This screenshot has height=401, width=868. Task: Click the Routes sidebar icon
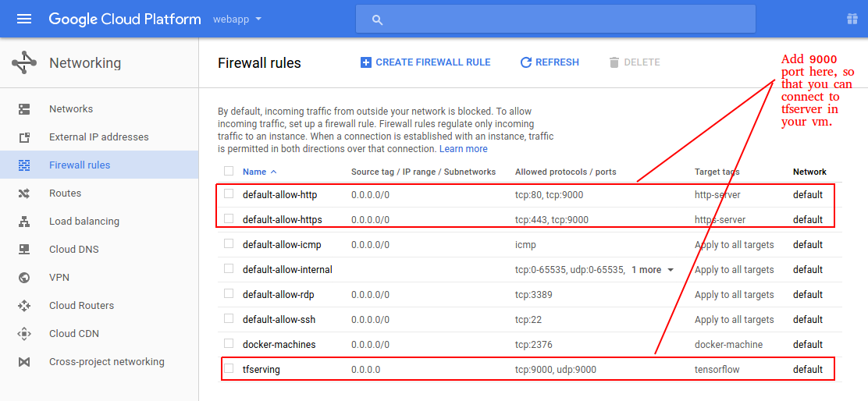23,193
